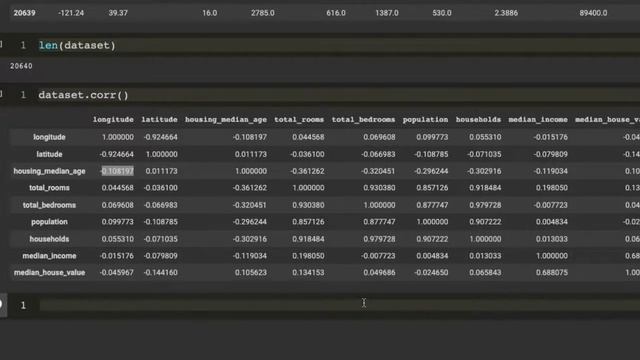Click -0.079809 in the latitude row
Viewport: 640px width, 360px height.
(551, 154)
